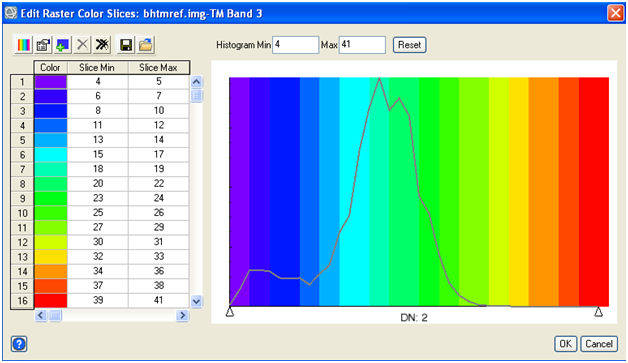Click the Histogram Max input field
Screen dimensions: 628x363
pyautogui.click(x=362, y=45)
